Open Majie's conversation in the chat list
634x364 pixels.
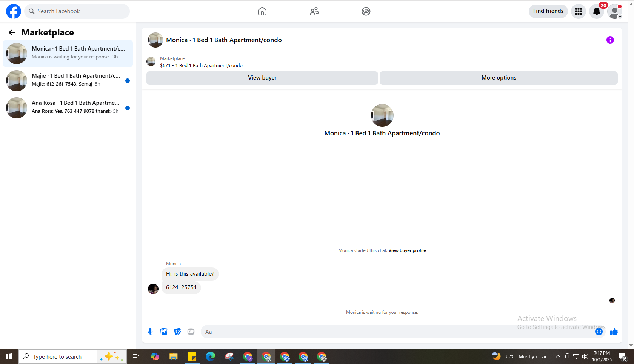[68, 80]
